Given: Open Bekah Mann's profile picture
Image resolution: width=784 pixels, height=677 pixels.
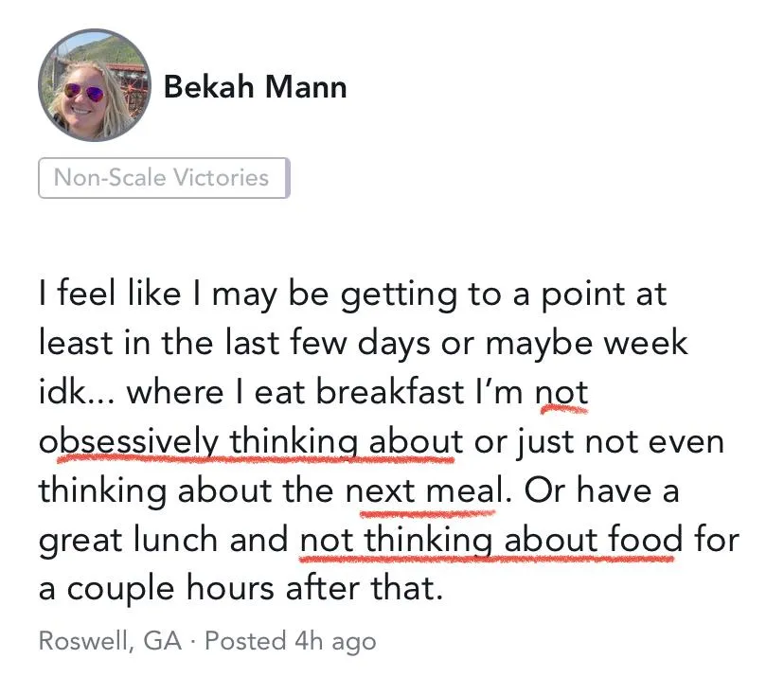Looking at the screenshot, I should click(95, 85).
